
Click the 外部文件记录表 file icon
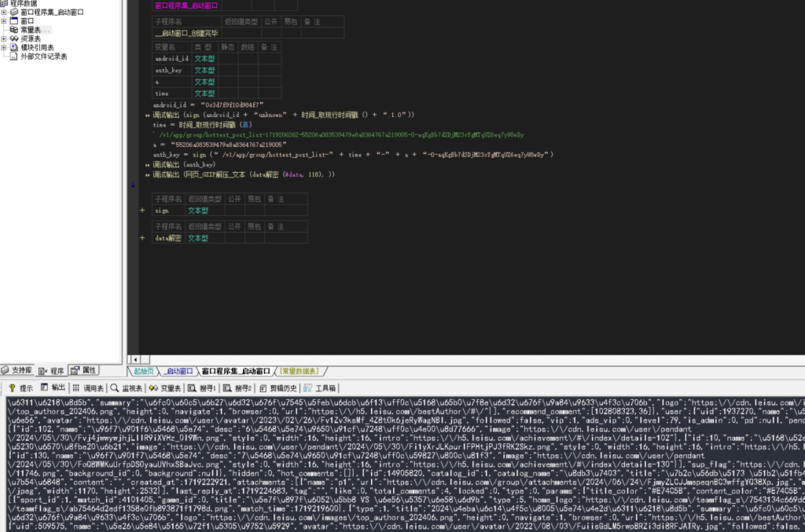[x=14, y=57]
